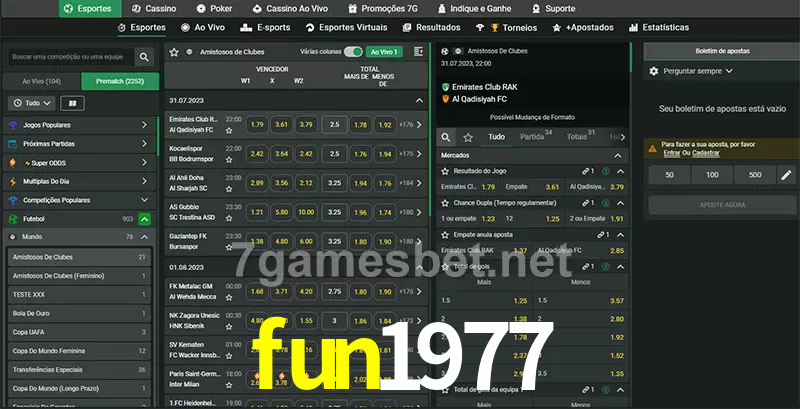This screenshot has height=409, width=800.
Task: Click the competition search input field
Action: 68,58
